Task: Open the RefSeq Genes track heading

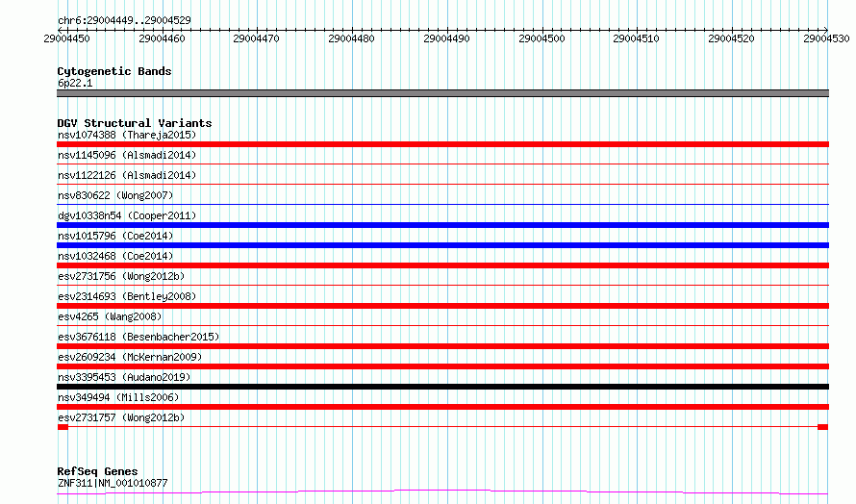Action: (x=97, y=471)
